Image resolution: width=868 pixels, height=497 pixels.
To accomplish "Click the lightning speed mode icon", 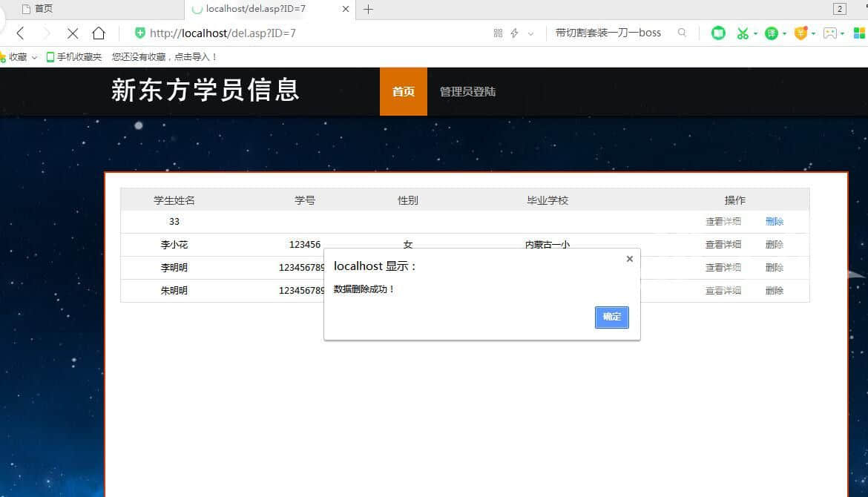I will coord(514,33).
